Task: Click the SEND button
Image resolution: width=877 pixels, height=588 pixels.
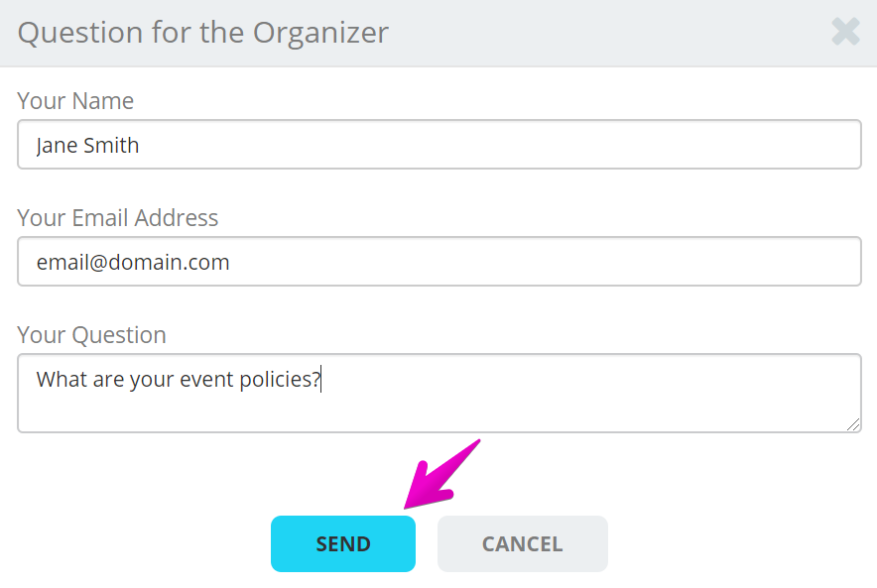Action: [x=343, y=543]
